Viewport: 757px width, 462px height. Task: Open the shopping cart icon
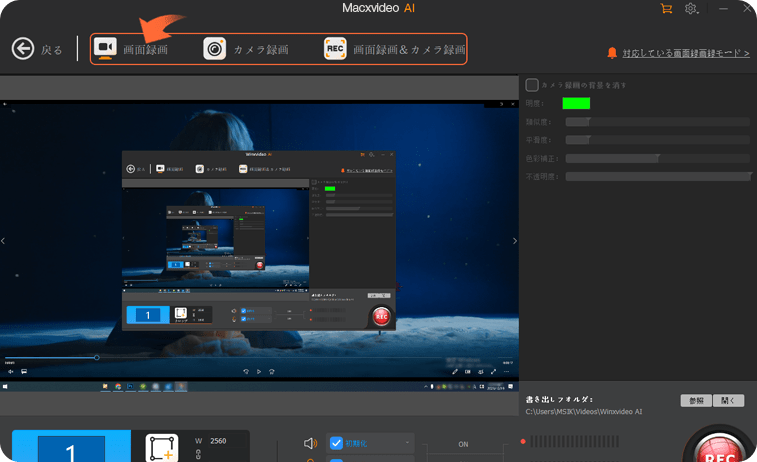[666, 9]
